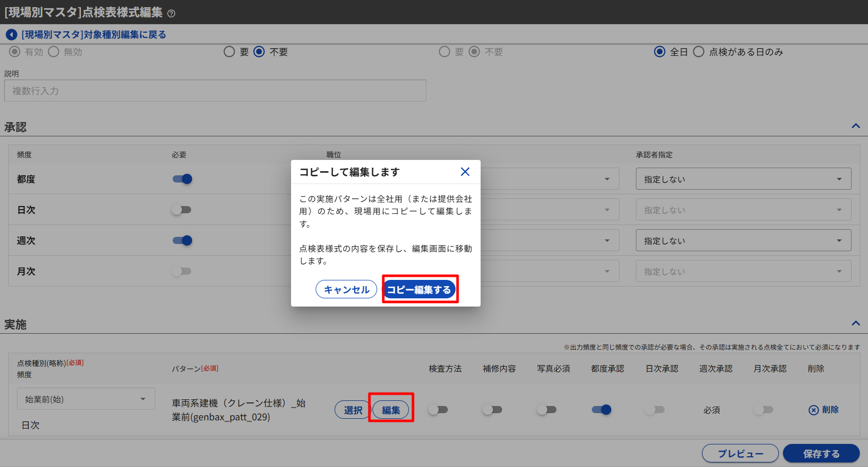Click the コピー編集する button
The image size is (868, 467).
[x=419, y=290]
